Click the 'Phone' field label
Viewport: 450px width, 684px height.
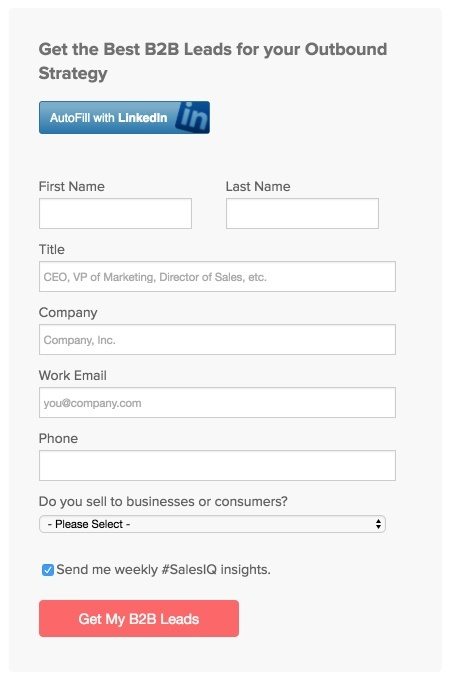[58, 438]
